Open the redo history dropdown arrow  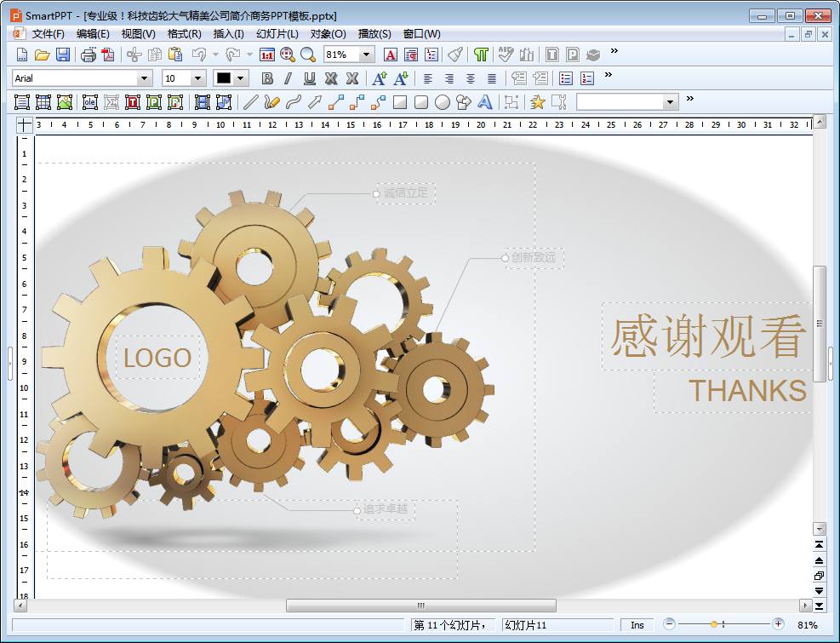click(x=249, y=55)
